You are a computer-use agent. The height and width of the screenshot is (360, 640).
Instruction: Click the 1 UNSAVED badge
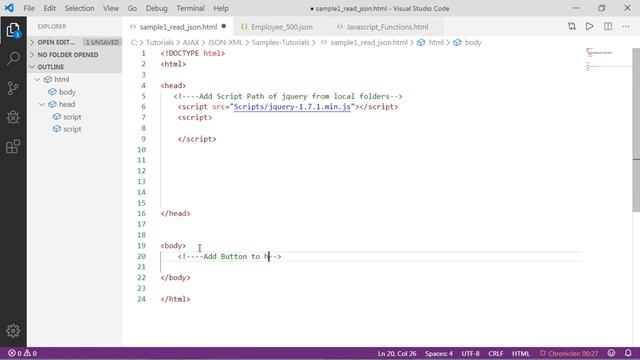[x=102, y=42]
